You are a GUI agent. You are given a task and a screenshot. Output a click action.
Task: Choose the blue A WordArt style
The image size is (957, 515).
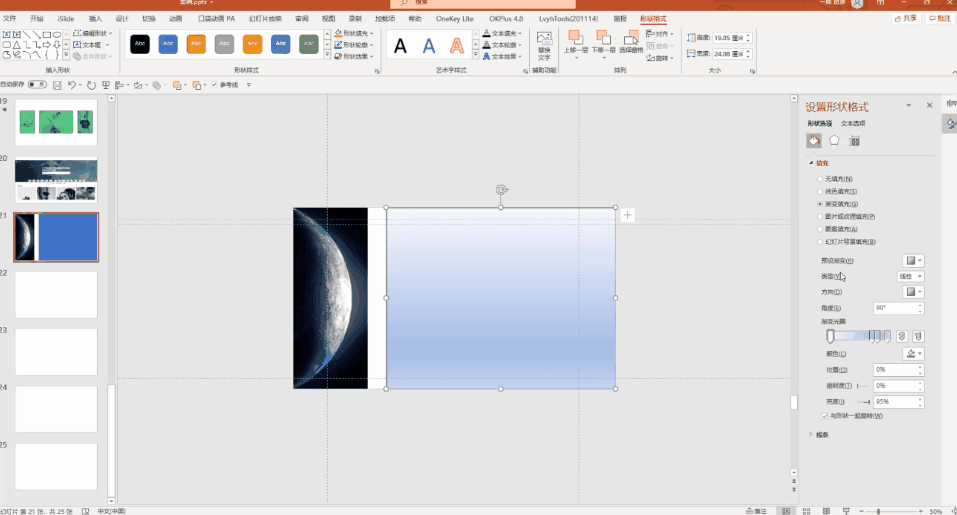point(429,46)
